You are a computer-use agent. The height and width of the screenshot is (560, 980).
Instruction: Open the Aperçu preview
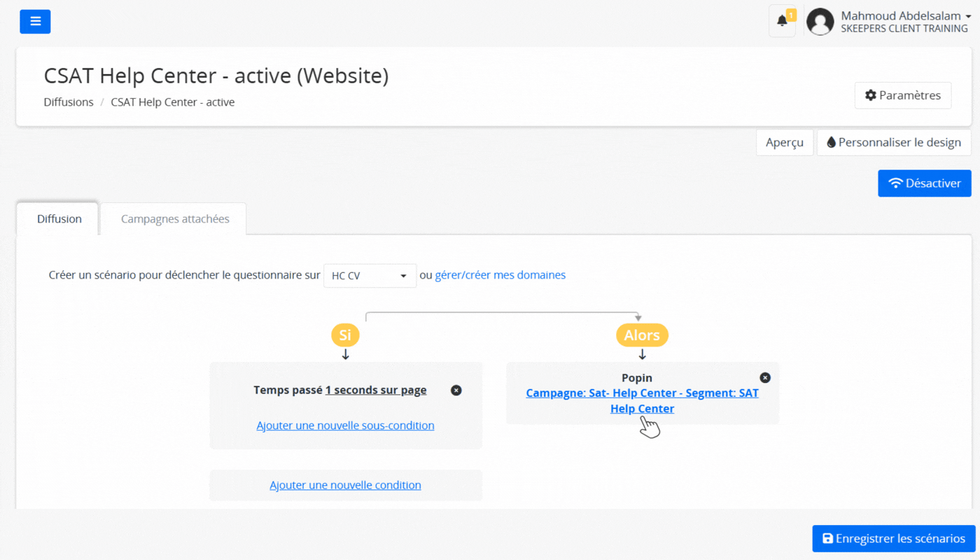pos(784,142)
